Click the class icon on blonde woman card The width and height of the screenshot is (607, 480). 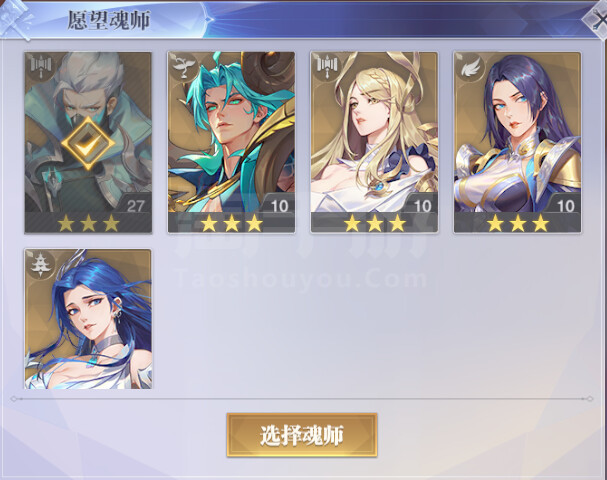[326, 65]
